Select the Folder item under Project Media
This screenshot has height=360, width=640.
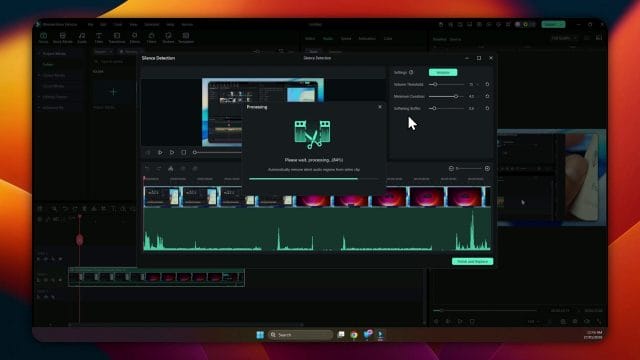click(x=48, y=64)
